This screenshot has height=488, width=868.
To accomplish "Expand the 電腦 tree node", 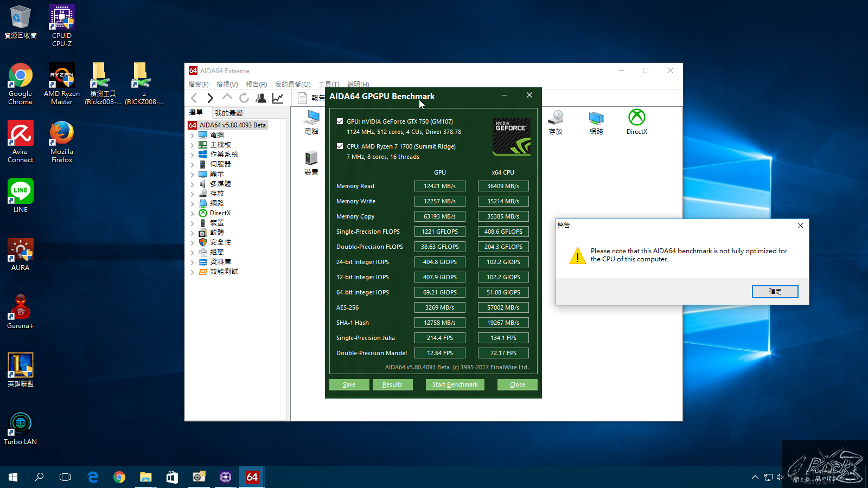I will click(193, 135).
